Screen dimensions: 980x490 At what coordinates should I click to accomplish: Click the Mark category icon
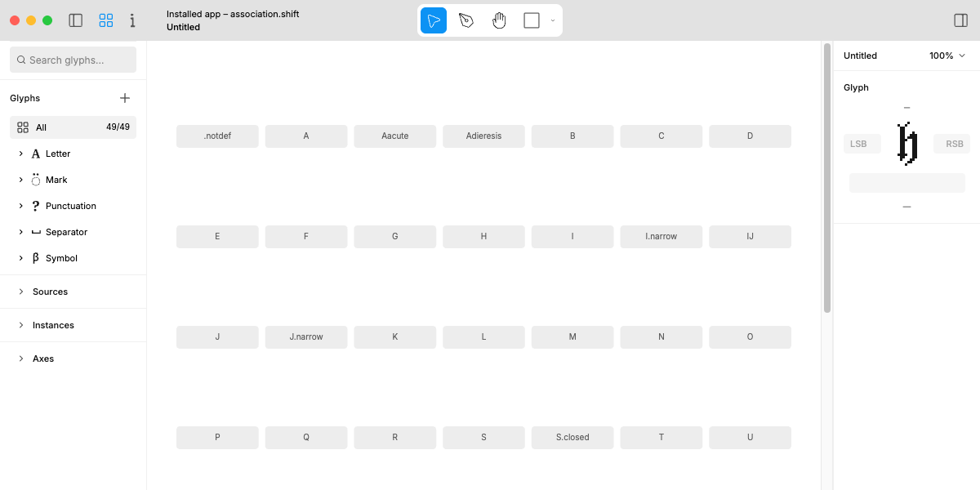click(36, 180)
